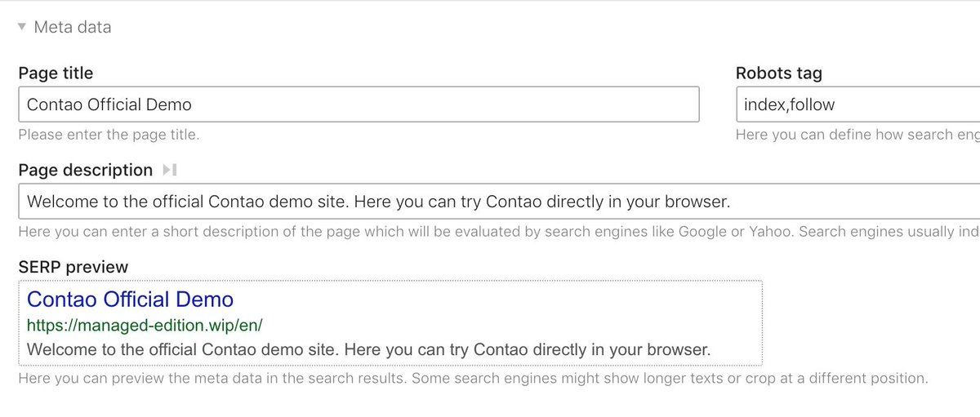Click the word Google in the description hint

coord(702,232)
